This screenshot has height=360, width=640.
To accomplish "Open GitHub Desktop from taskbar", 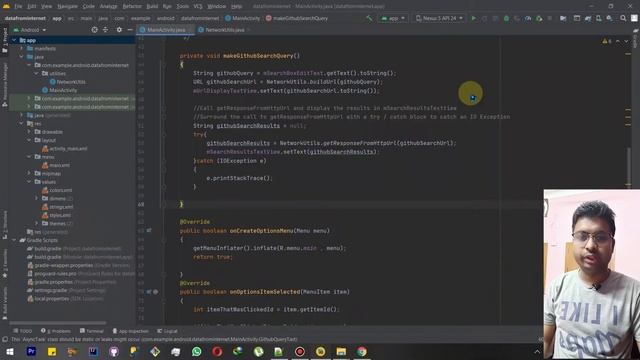I will pos(114,351).
